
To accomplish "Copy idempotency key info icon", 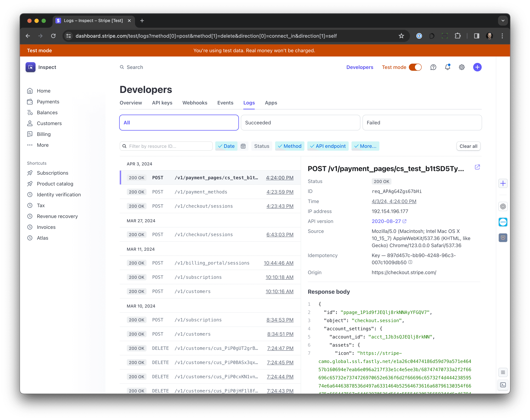I will (x=410, y=262).
